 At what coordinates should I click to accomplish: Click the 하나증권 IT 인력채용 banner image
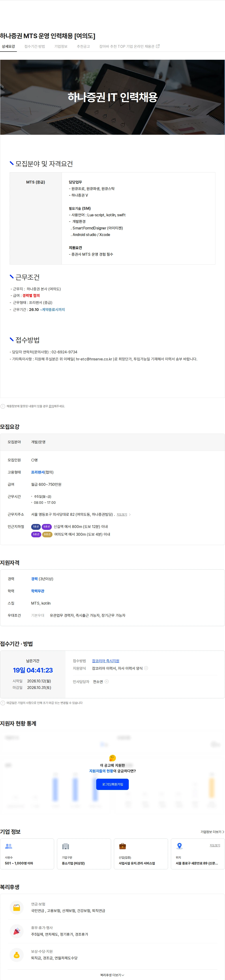(112, 97)
